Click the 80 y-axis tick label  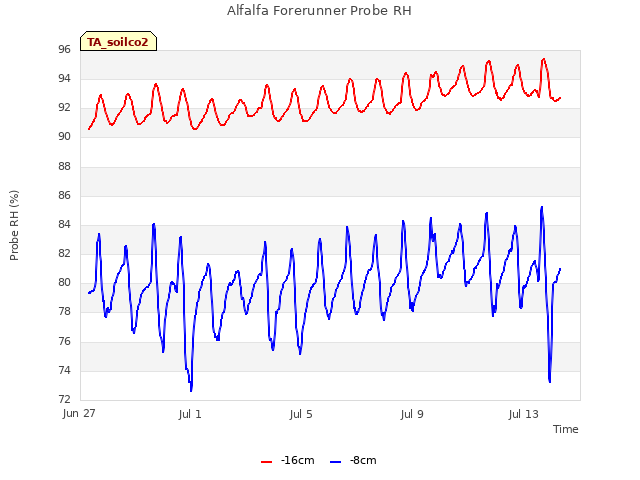coord(64,282)
